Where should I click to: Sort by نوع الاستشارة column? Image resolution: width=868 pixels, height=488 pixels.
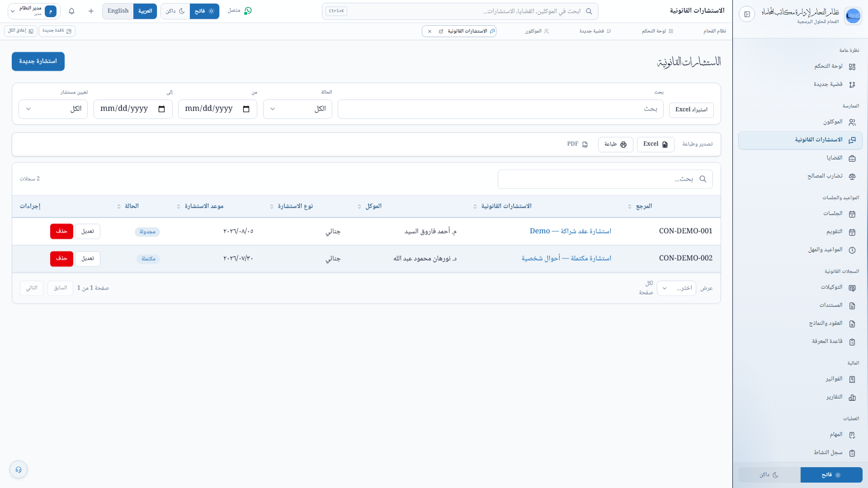pos(292,206)
